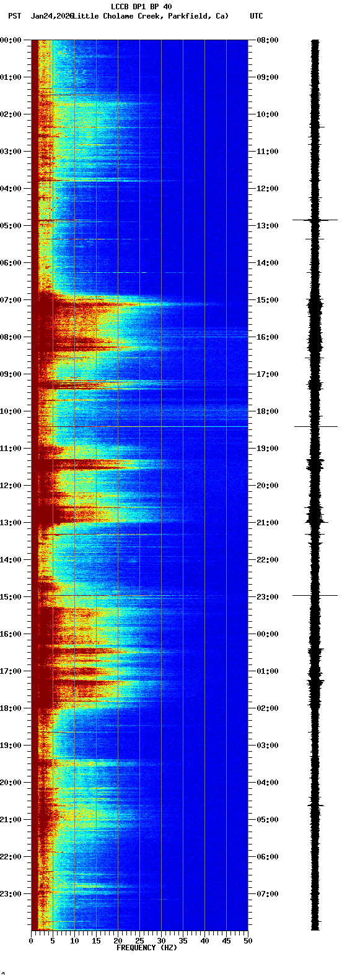342x980 pixels.
Task: Pick the frequency axis tick label "35"
Action: (x=183, y=940)
